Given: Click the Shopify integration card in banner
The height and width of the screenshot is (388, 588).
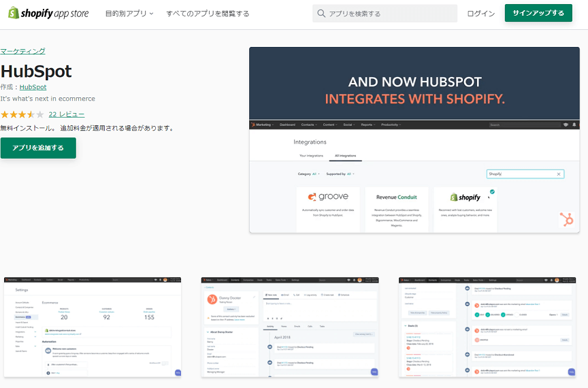Looking at the screenshot, I should click(465, 210).
